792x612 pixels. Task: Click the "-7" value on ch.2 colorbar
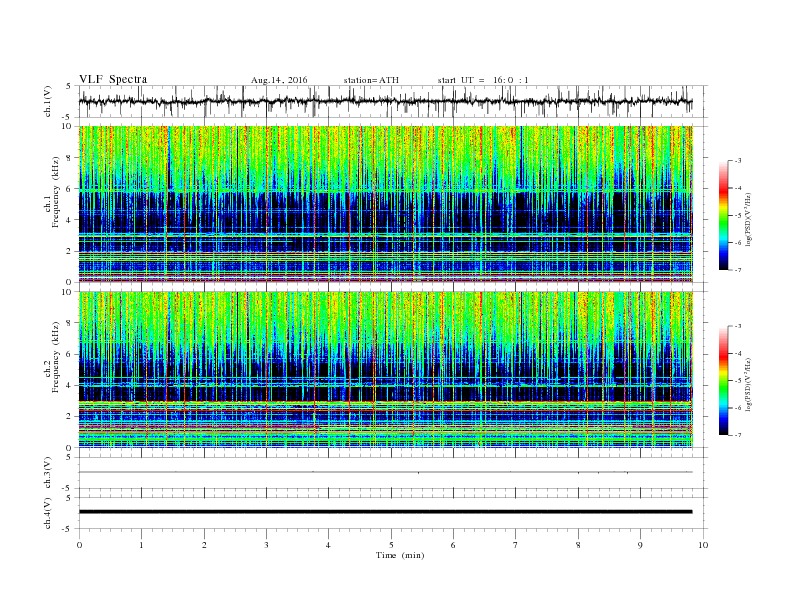click(737, 435)
